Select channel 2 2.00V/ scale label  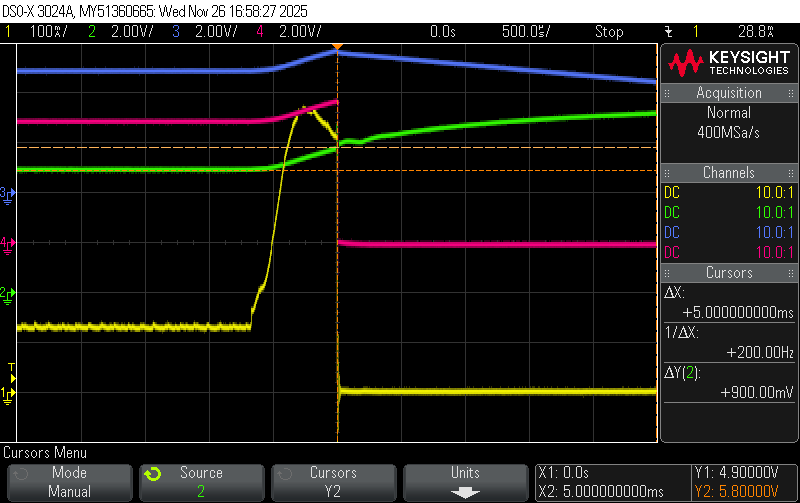[132, 32]
